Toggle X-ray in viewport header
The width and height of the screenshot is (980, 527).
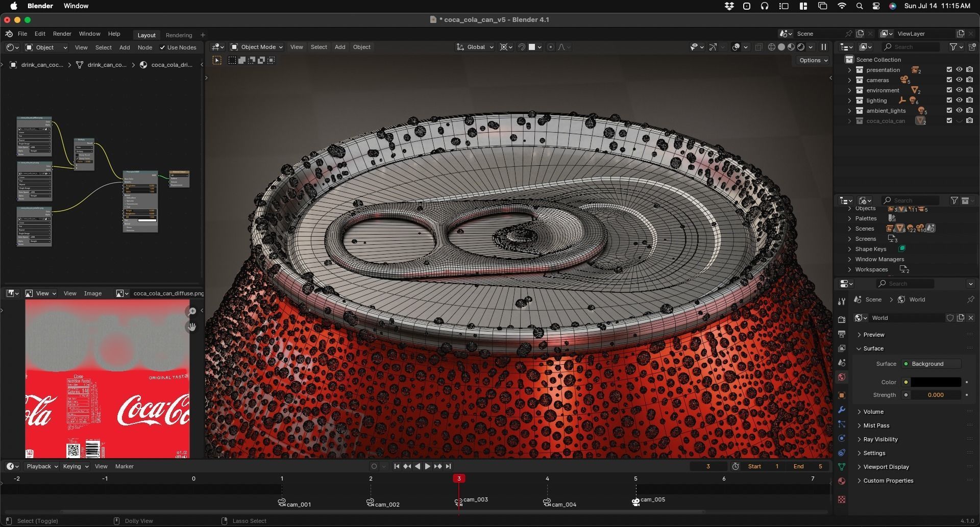click(x=758, y=47)
